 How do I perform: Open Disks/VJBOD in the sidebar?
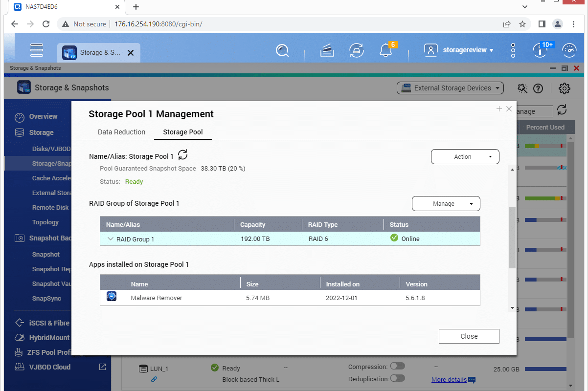51,149
